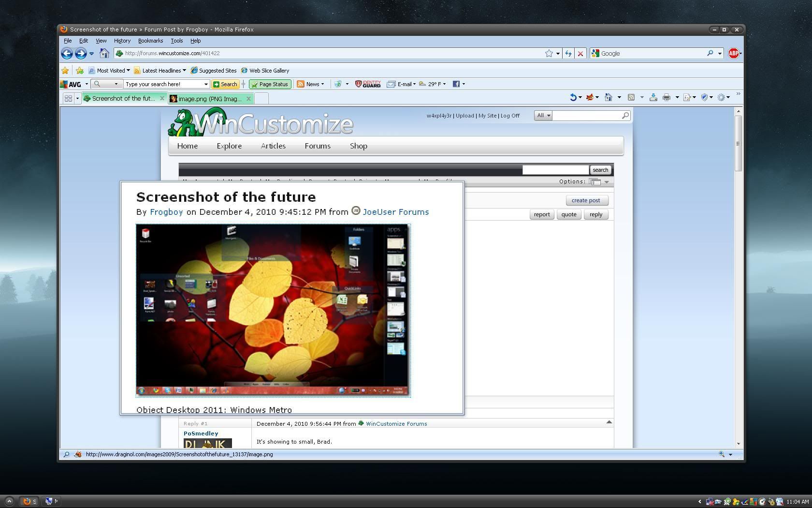Click the quote button
This screenshot has width=812, height=508.
[x=569, y=214]
